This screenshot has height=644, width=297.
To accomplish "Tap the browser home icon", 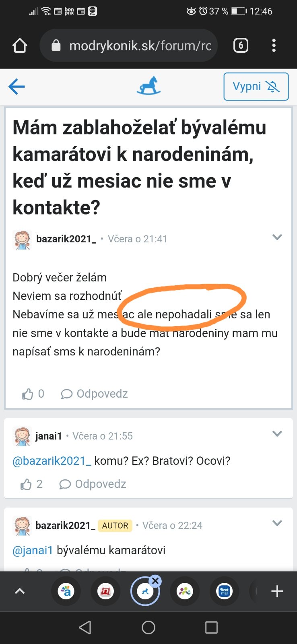I will click(x=20, y=45).
